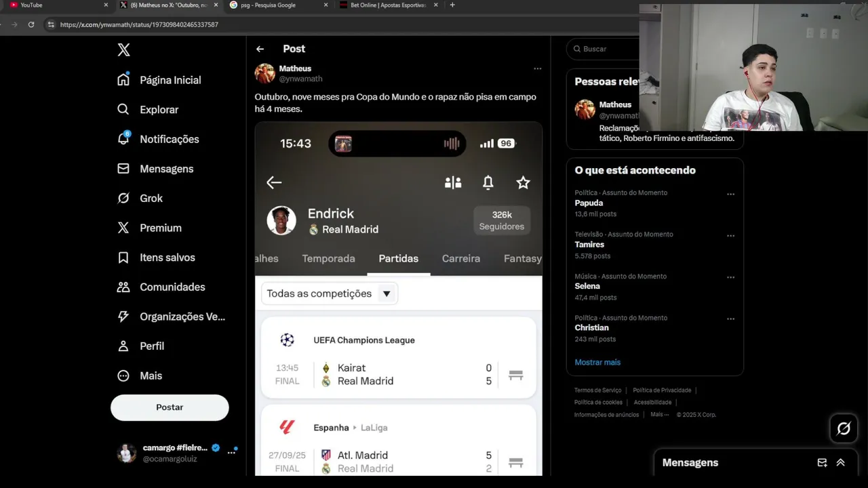Switch to Bet Online Apostas Esportivas tab
Image resolution: width=868 pixels, height=488 pixels.
coord(388,5)
